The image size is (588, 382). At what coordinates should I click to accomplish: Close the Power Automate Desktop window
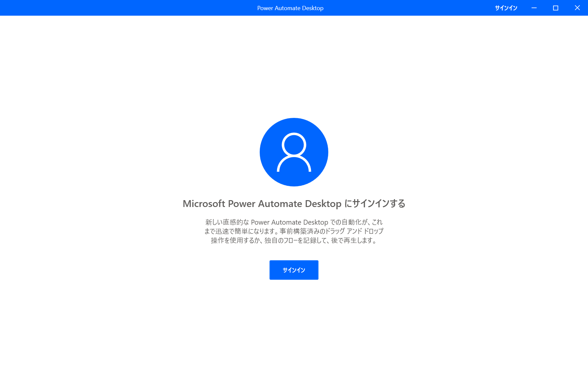pyautogui.click(x=577, y=8)
